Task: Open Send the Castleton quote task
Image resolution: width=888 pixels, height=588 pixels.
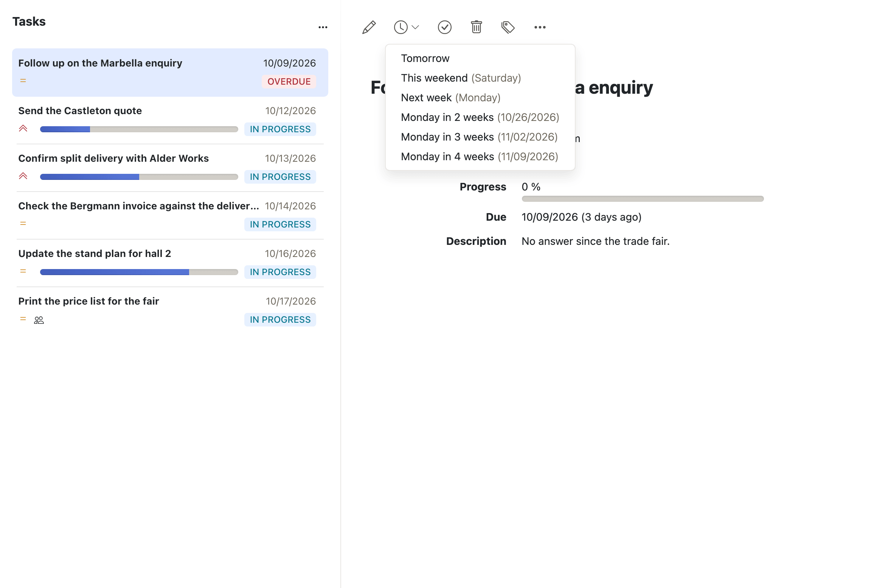Action: [x=170, y=120]
